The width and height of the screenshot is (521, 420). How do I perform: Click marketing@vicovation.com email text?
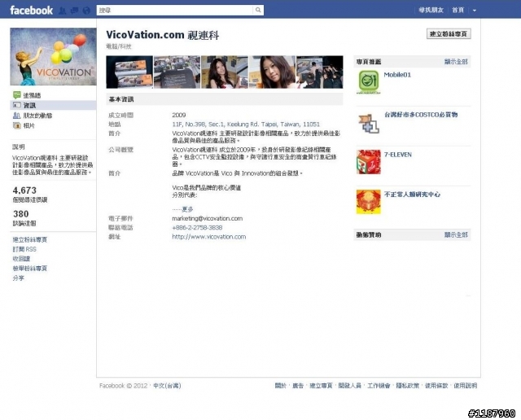(207, 218)
